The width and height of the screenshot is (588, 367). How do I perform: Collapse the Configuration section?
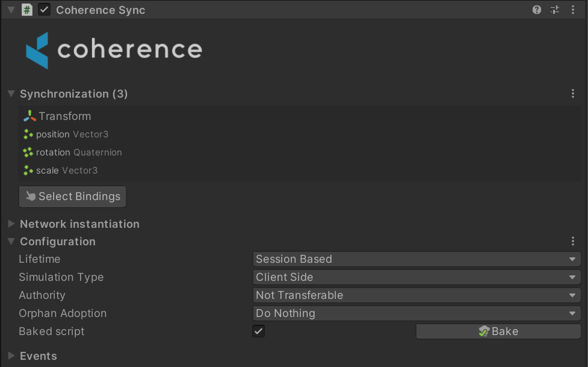click(11, 241)
